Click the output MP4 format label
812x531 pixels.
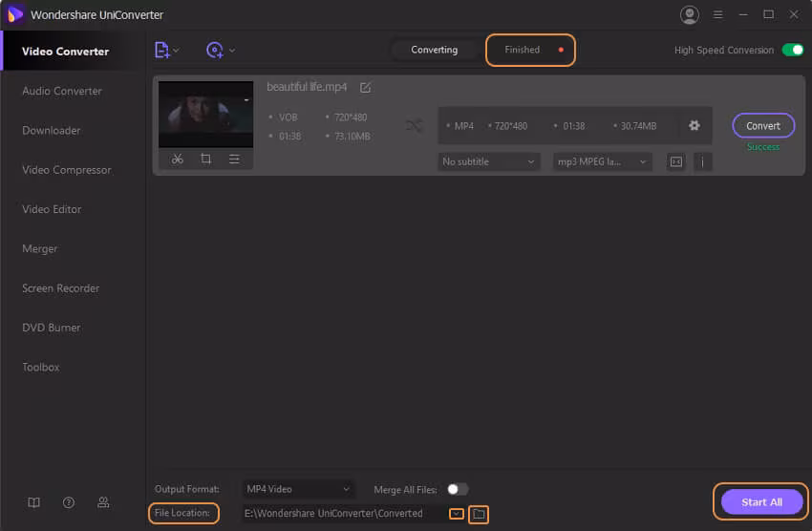(464, 126)
